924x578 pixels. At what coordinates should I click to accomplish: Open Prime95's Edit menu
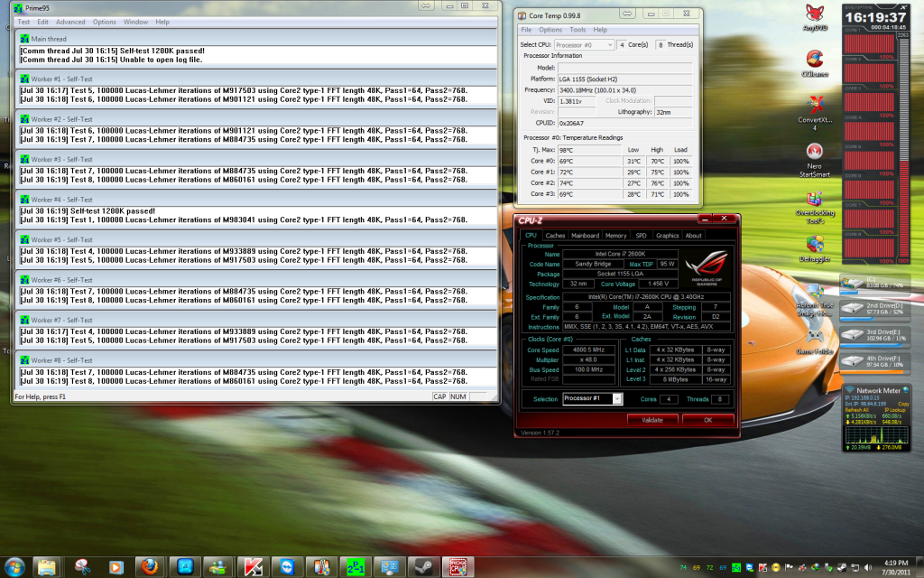[x=43, y=22]
